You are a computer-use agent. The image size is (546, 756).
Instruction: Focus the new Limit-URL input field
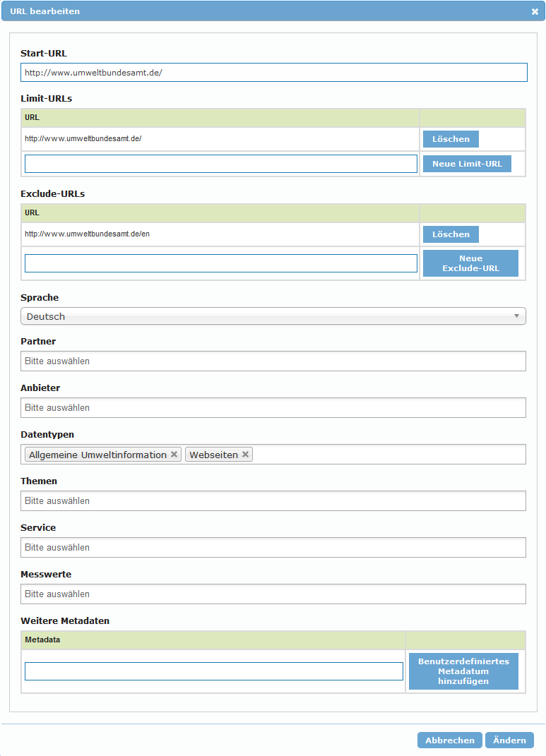click(220, 164)
